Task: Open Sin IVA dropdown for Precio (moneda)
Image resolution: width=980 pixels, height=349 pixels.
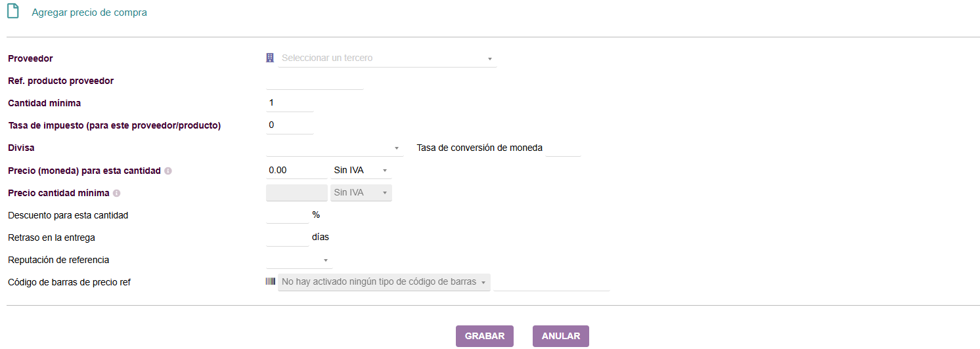Action: (x=361, y=171)
